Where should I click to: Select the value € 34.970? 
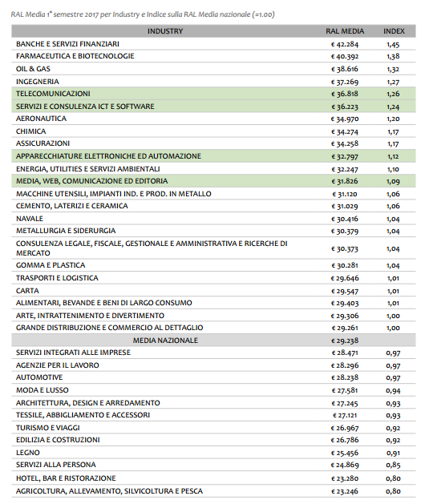pyautogui.click(x=345, y=119)
